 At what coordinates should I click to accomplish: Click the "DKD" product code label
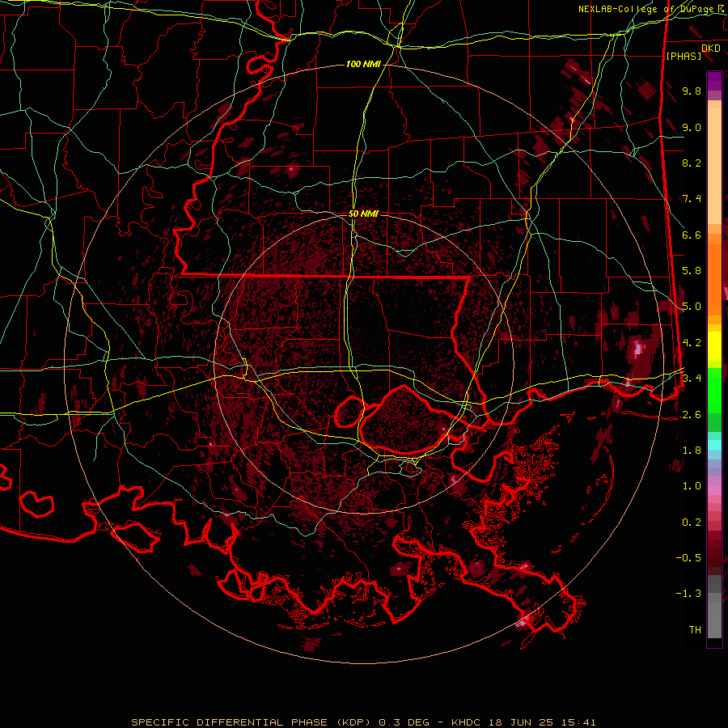click(x=711, y=48)
